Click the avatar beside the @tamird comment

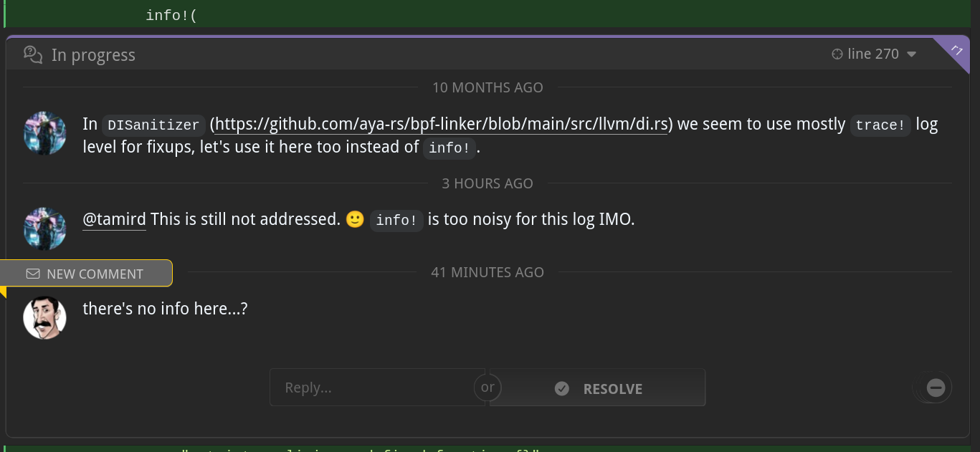(x=45, y=229)
